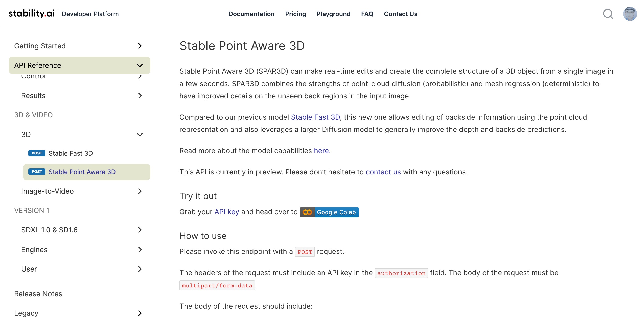
Task: Expand the SDXL 1.0 & SD1.6 section
Action: coord(139,230)
